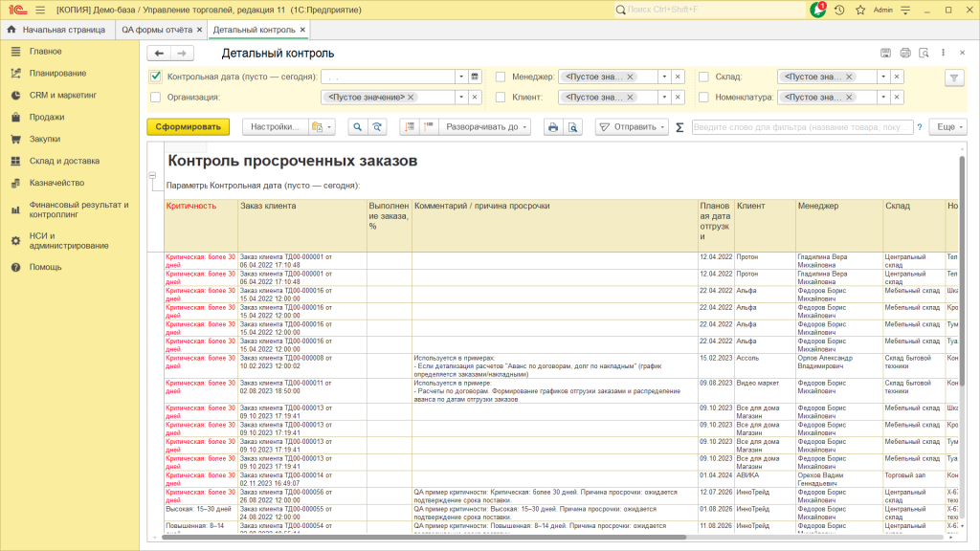Click the horizontal scrollbar of the report
This screenshot has height=551, width=980.
coord(424,538)
